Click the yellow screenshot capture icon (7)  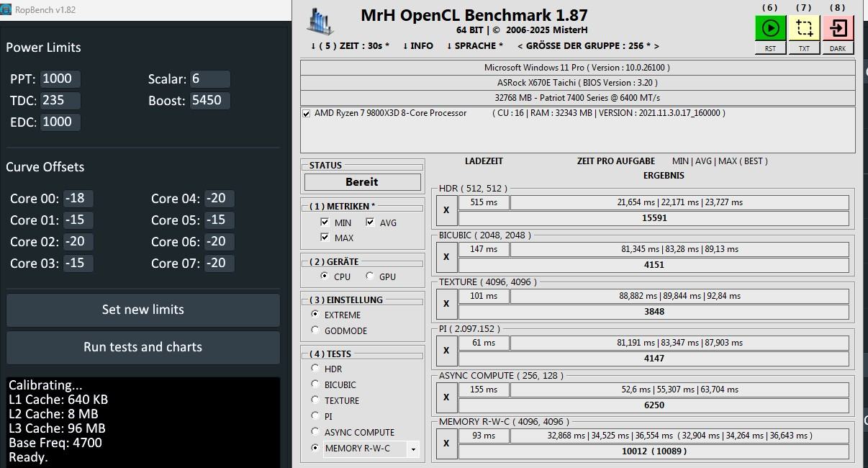(804, 28)
